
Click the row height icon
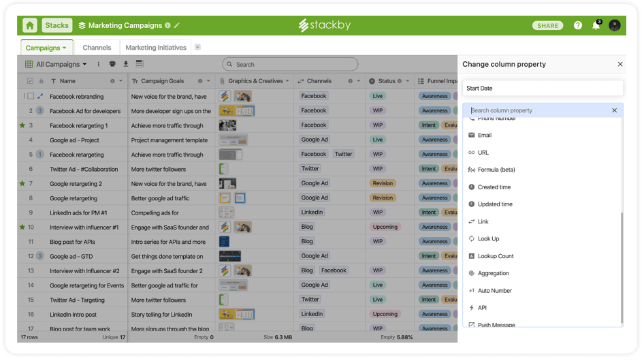(140, 64)
